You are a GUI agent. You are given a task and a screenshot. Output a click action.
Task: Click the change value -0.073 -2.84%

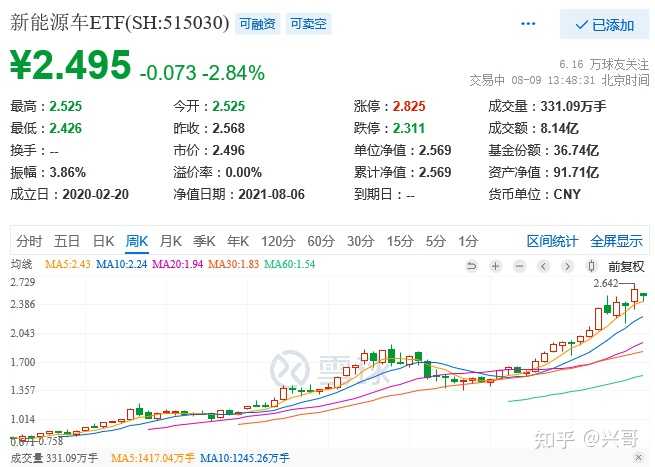point(202,73)
